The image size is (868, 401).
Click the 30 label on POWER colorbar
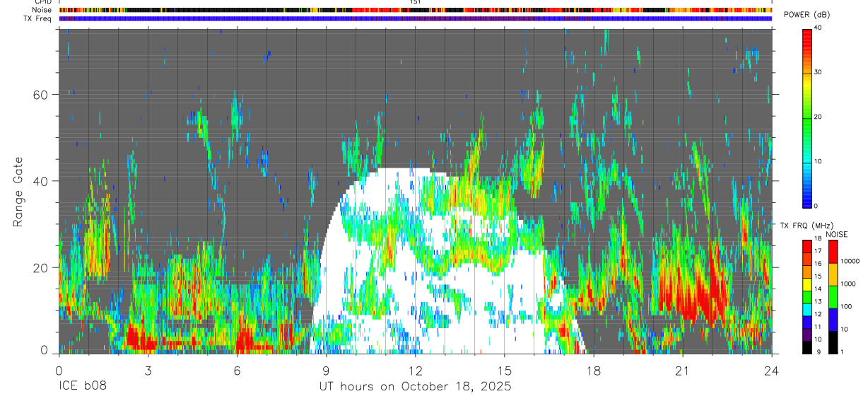tap(817, 73)
